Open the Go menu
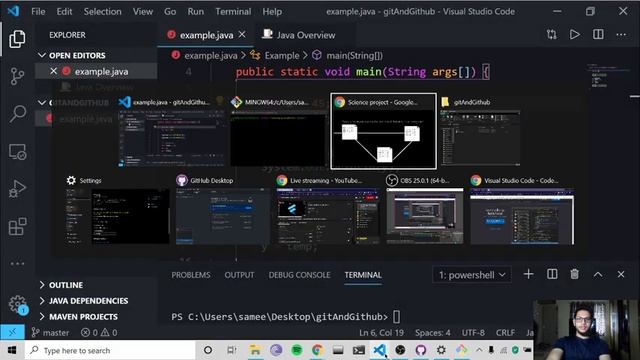Image resolution: width=640 pixels, height=360 pixels. coord(170,11)
